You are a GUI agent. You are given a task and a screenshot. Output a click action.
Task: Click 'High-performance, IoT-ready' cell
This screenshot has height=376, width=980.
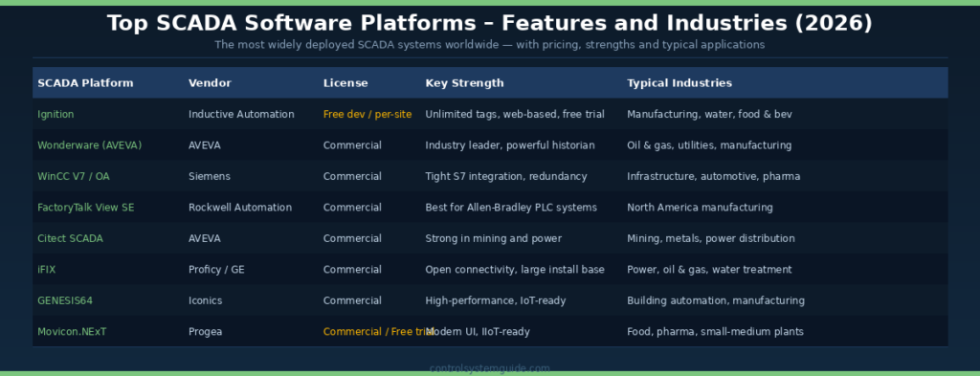[x=496, y=301]
